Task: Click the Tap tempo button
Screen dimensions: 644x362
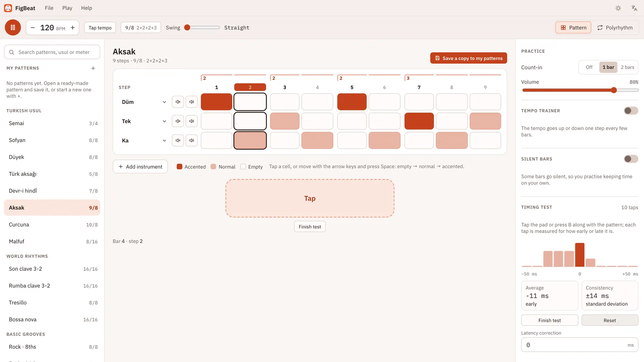Action: coord(100,28)
